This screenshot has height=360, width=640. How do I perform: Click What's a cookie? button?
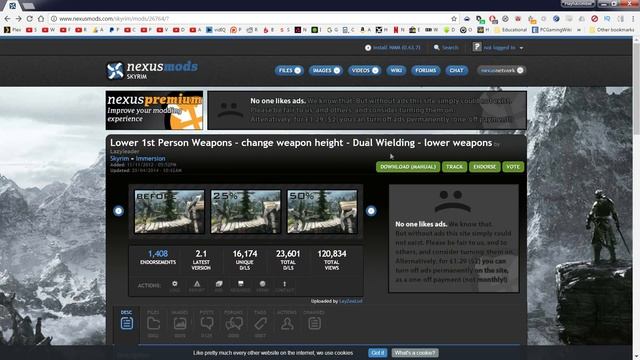coord(415,353)
